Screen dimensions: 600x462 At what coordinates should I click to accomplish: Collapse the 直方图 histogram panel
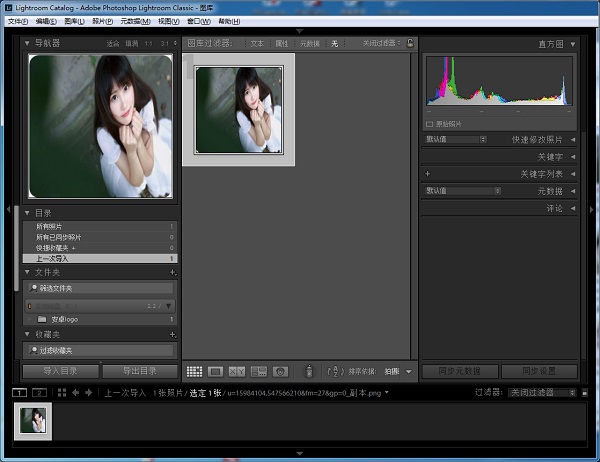click(x=573, y=44)
